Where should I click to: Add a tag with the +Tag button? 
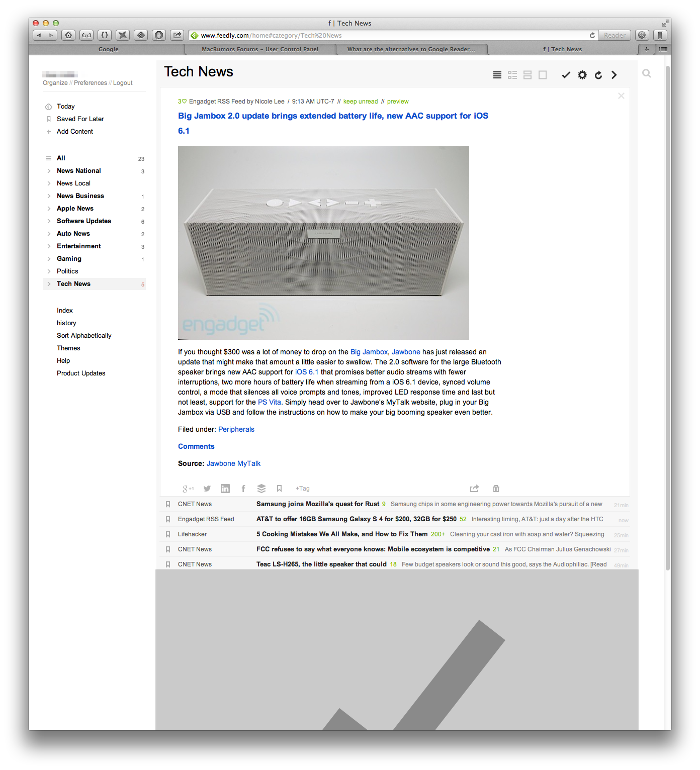(x=303, y=489)
